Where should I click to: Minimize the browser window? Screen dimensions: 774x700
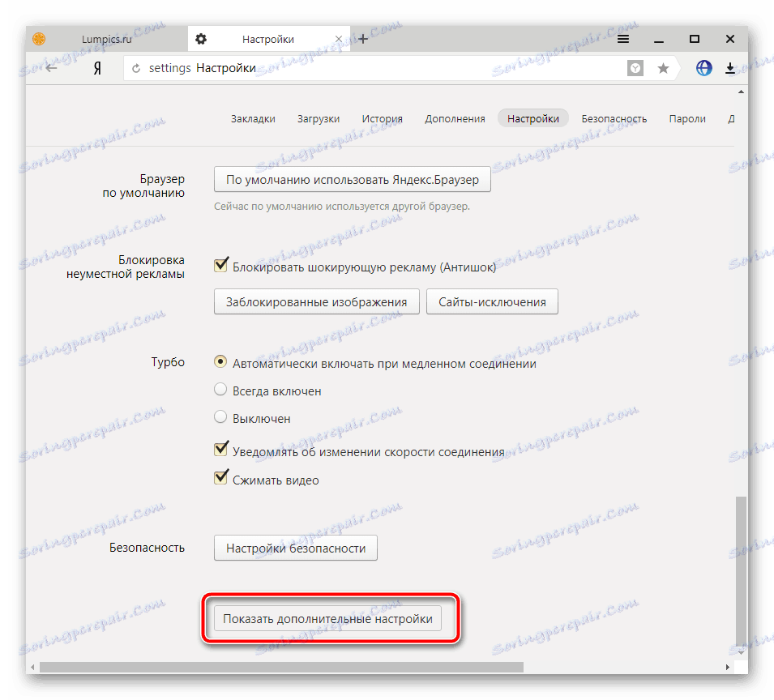coord(658,40)
